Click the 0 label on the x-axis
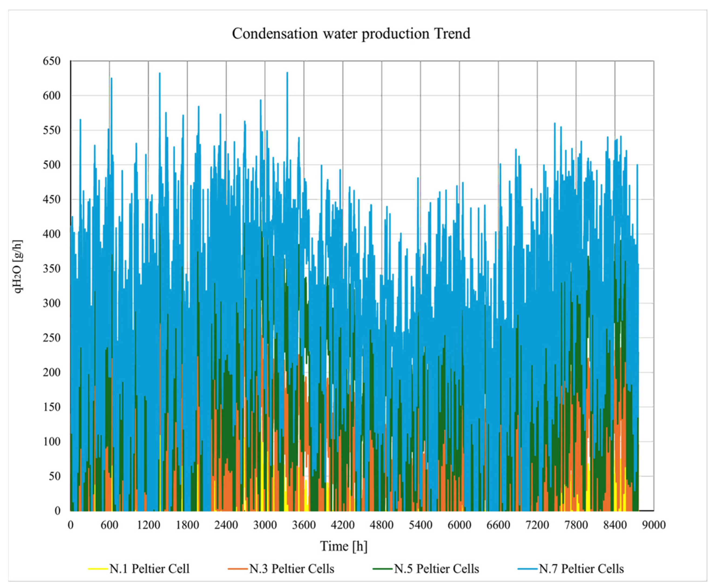 [70, 525]
